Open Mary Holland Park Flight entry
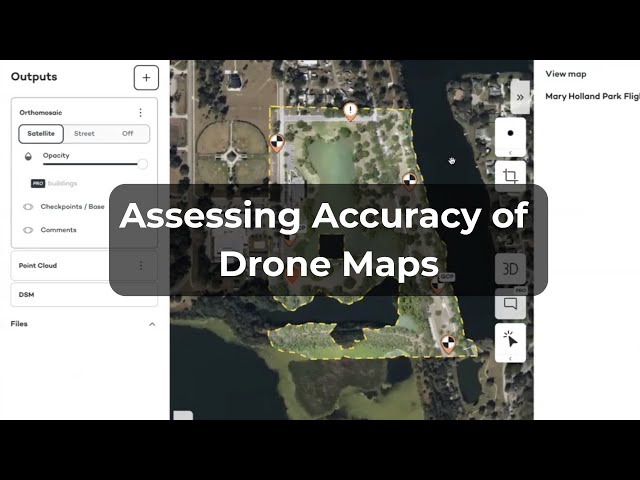Image resolution: width=640 pixels, height=480 pixels. click(x=593, y=96)
